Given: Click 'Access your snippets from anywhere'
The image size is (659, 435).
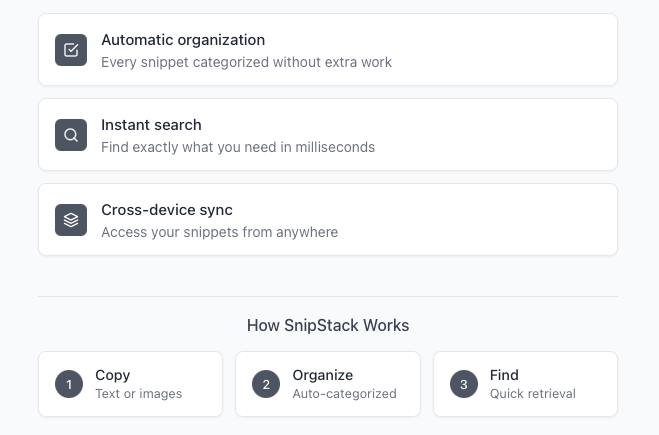Looking at the screenshot, I should coord(219,232).
